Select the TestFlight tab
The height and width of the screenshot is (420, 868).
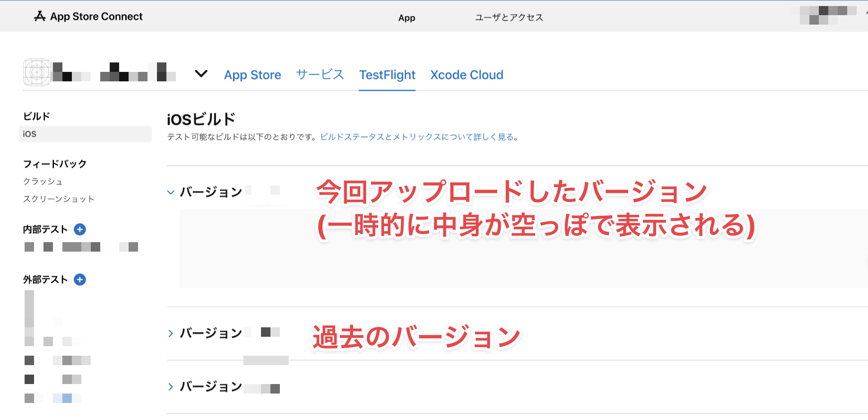[387, 75]
